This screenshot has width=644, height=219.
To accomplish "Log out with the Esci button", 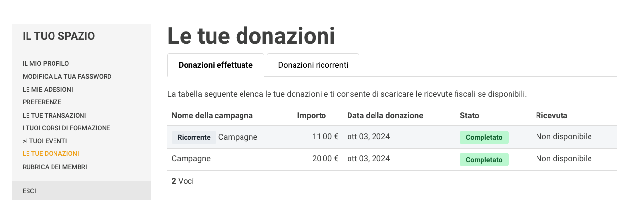I will 29,191.
